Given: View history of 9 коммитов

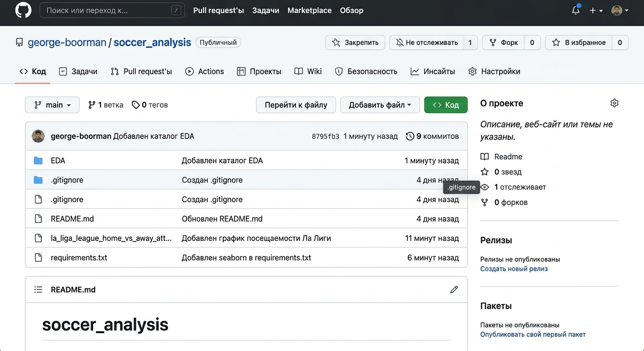Looking at the screenshot, I should pyautogui.click(x=432, y=136).
